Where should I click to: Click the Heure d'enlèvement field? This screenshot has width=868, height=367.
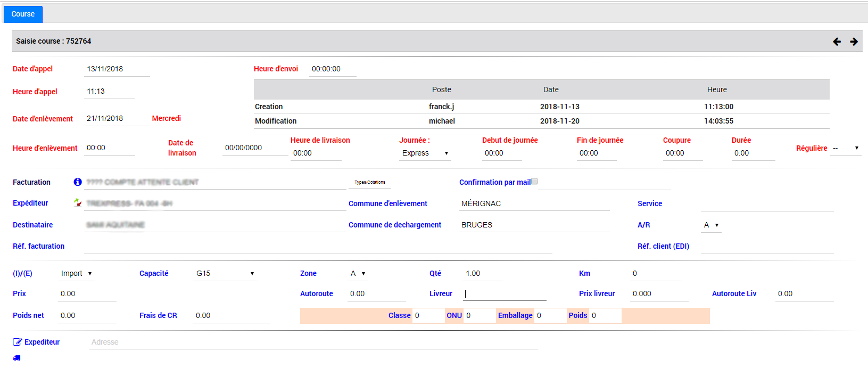tap(110, 148)
